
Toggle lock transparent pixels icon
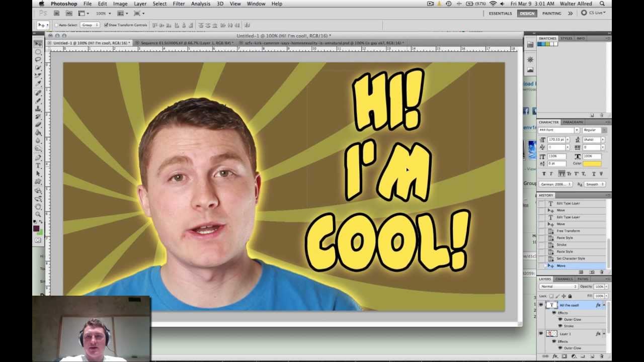coord(551,296)
